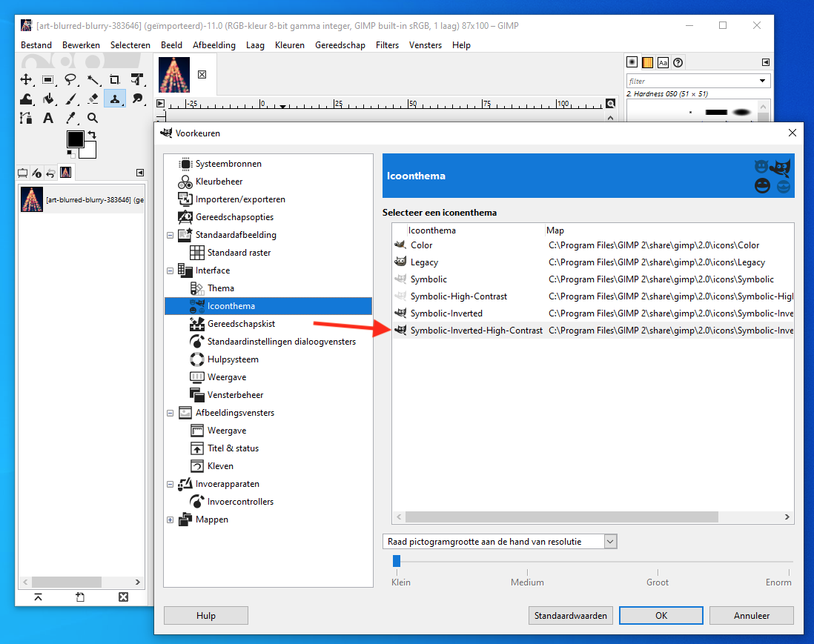Confirm preferences with OK button

point(661,616)
